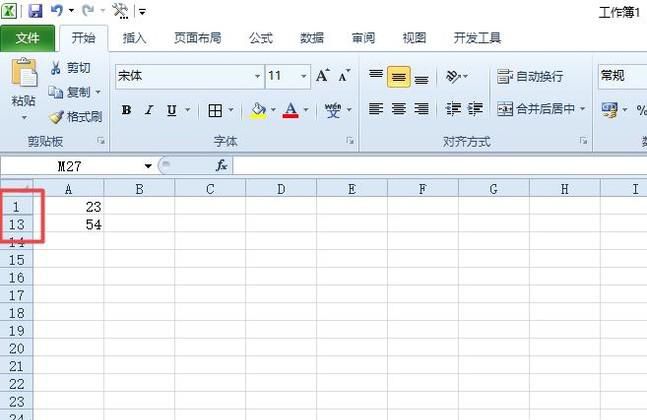Screen dimensions: 647x420
Task: Click the Increase Font Size icon
Action: pos(323,76)
